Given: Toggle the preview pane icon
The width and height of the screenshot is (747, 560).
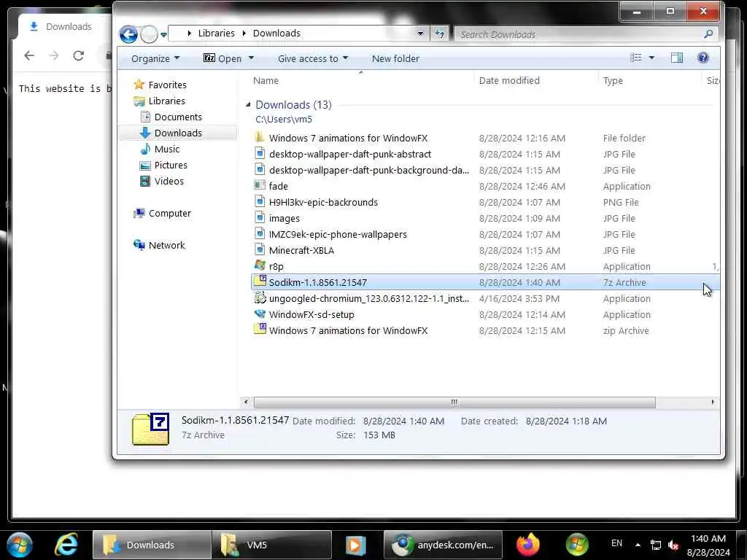Looking at the screenshot, I should (676, 58).
